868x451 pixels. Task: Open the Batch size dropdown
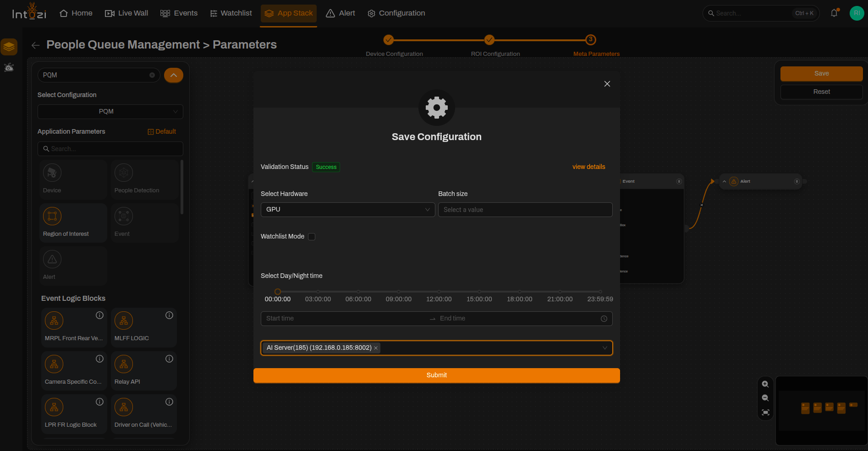click(525, 210)
